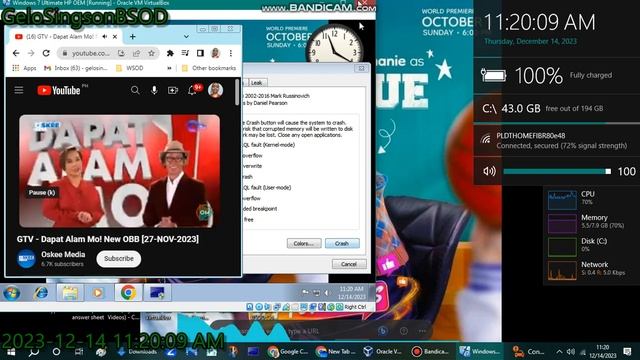This screenshot has height=360, width=640.
Task: Select IRQL fault Kernel-mode option
Action: (x=269, y=145)
